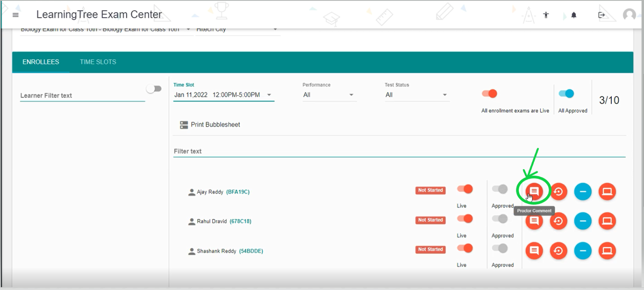Viewport: 644px width, 290px height.
Task: Click the reset icon for Rahul Dravid
Action: click(x=558, y=221)
